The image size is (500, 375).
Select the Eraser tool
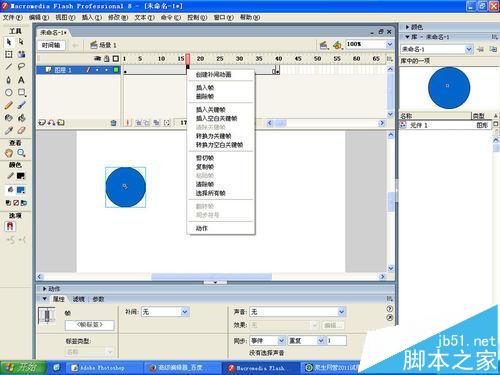point(21,131)
